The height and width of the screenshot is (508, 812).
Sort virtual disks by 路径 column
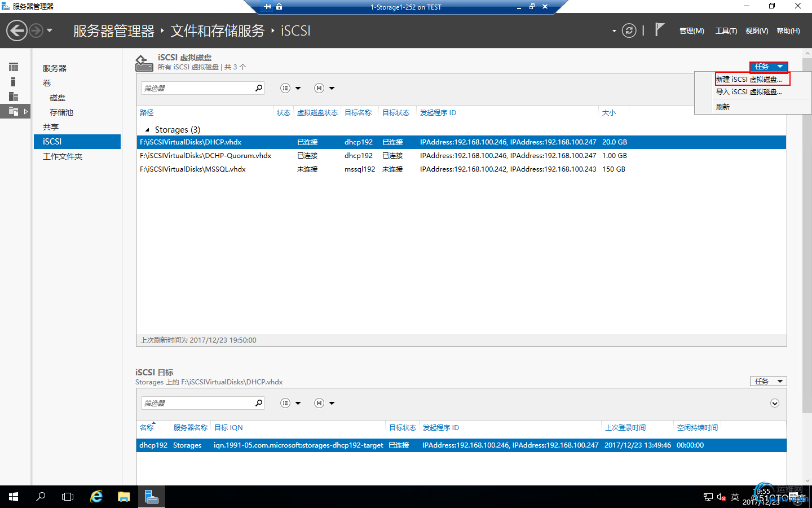(x=147, y=113)
